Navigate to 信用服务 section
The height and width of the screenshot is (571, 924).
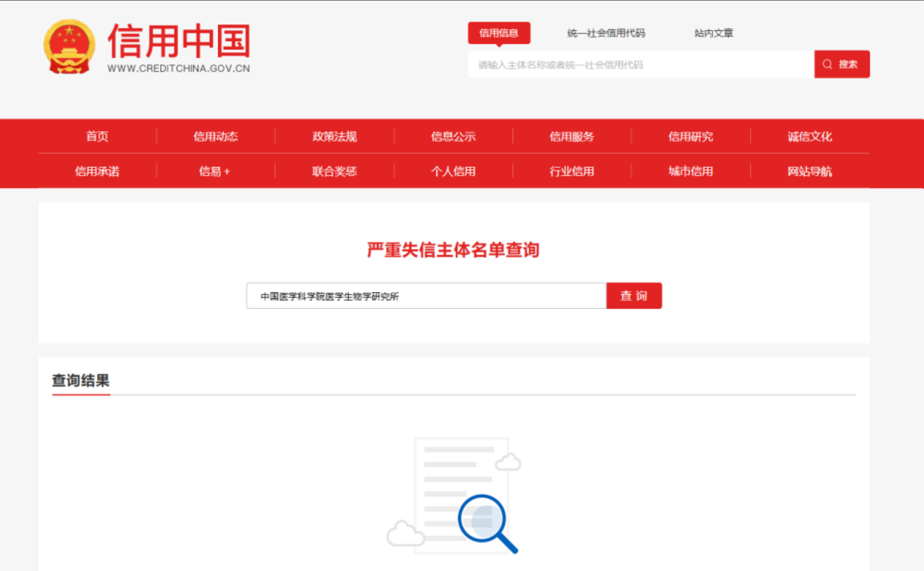[x=572, y=136]
